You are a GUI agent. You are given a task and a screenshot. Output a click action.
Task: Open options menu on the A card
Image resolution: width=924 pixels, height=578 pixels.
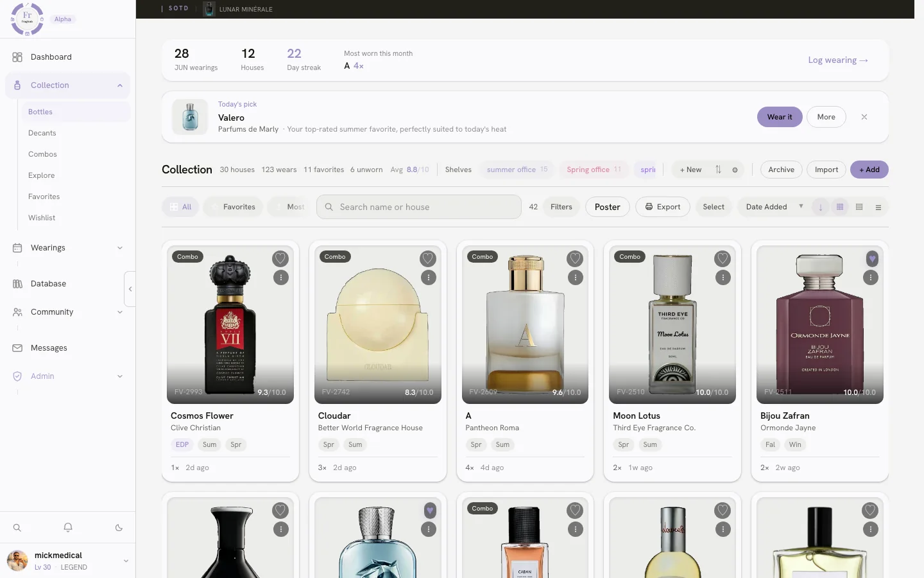click(575, 277)
